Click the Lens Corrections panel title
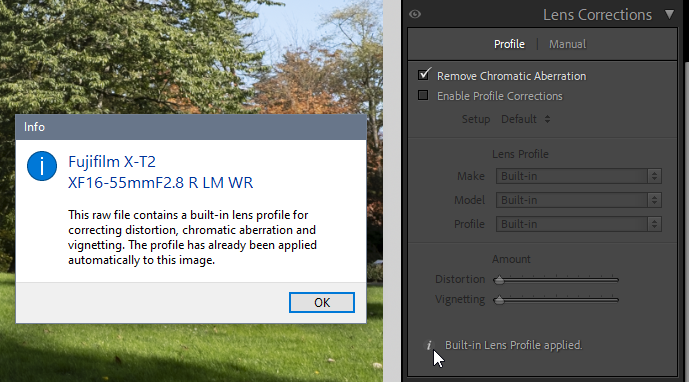689x382 pixels. pyautogui.click(x=597, y=15)
